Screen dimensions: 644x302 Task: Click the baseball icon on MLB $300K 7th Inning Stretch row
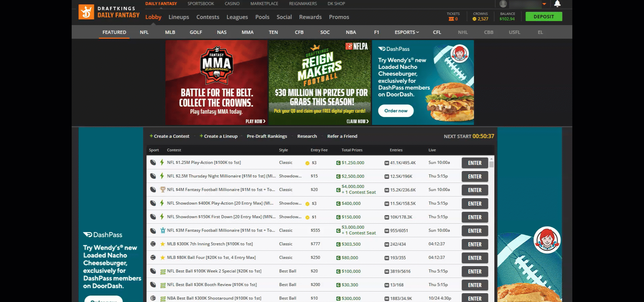click(153, 244)
